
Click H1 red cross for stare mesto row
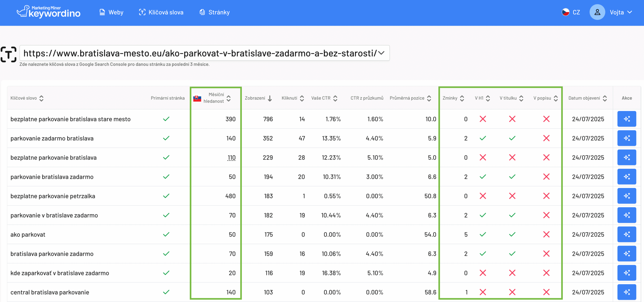coord(482,119)
